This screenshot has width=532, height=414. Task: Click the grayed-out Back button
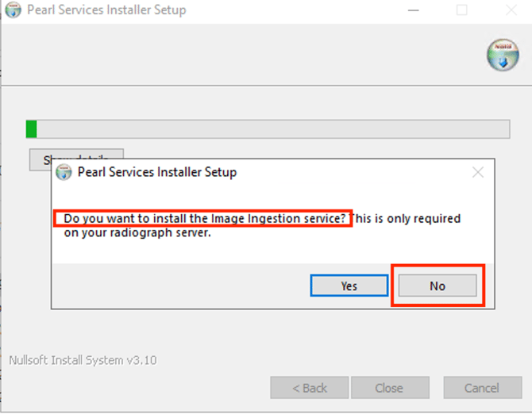point(309,388)
